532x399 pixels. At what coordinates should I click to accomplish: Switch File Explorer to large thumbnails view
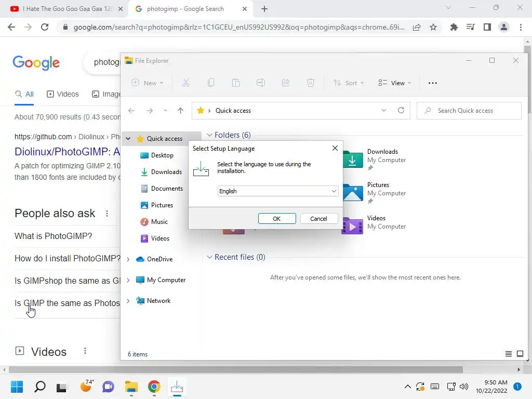point(520,354)
